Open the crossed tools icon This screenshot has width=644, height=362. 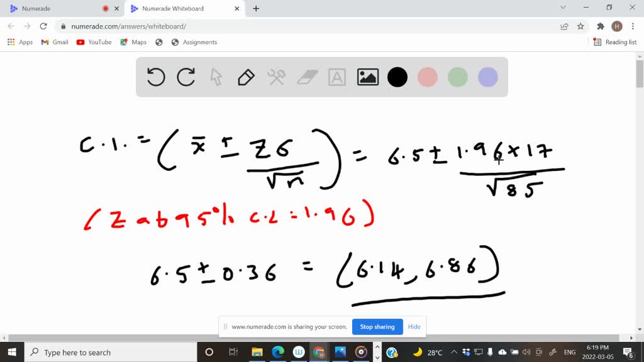click(x=277, y=77)
